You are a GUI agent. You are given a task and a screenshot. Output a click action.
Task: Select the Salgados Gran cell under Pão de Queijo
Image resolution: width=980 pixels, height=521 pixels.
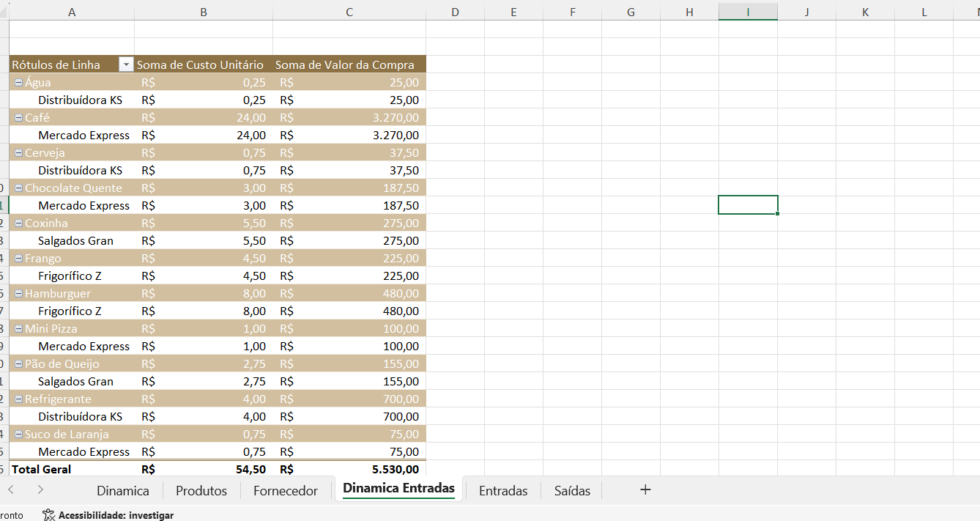[72, 381]
